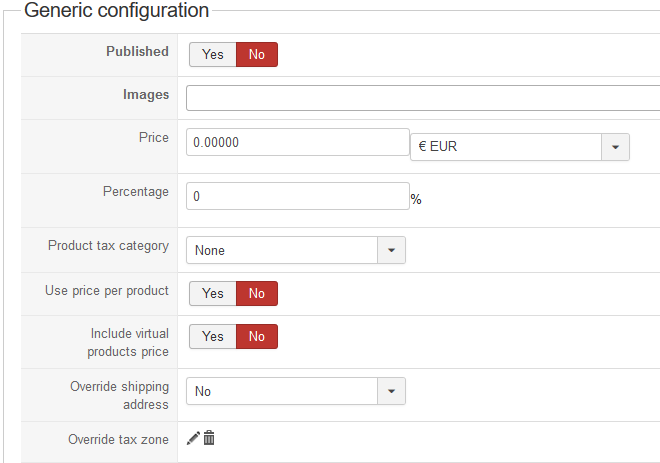Click the Images field label
The width and height of the screenshot is (660, 463).
click(x=146, y=95)
